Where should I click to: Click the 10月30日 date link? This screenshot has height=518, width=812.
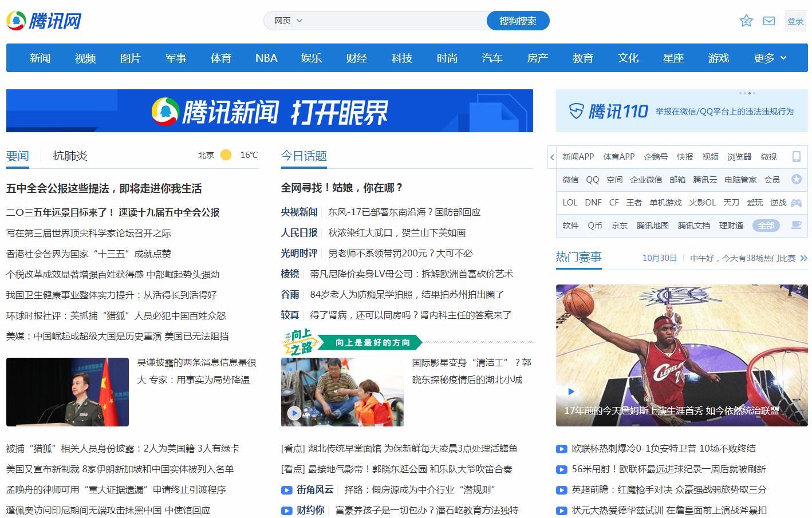coord(660,258)
